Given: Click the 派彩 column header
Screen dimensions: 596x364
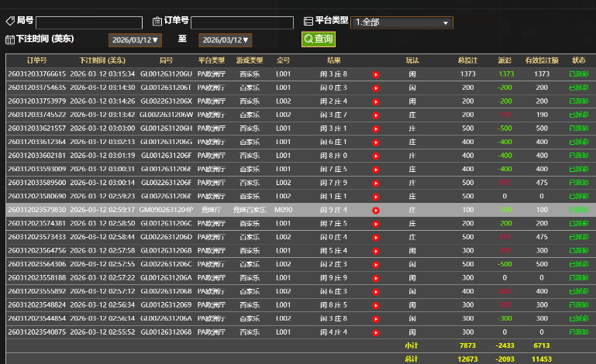Looking at the screenshot, I should pos(505,60).
